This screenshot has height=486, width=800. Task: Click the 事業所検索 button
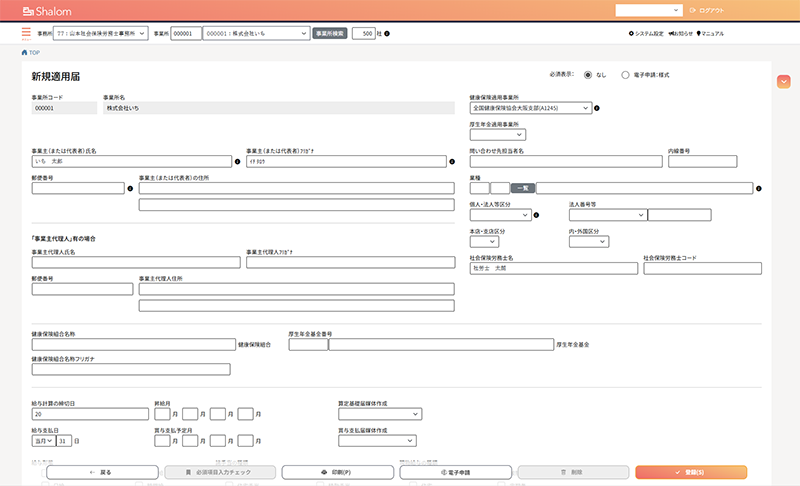pyautogui.click(x=330, y=33)
